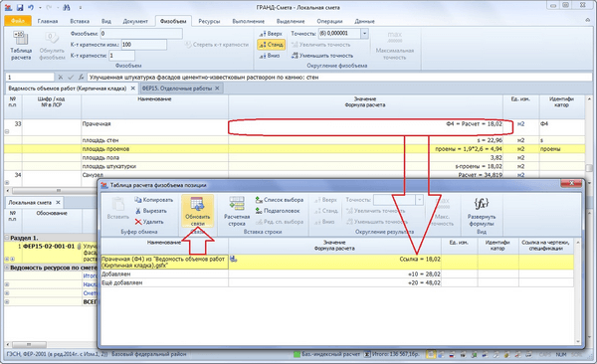The height and width of the screenshot is (364, 597).
Task: Click Подзаголовок in the dialog
Action: pos(278,211)
